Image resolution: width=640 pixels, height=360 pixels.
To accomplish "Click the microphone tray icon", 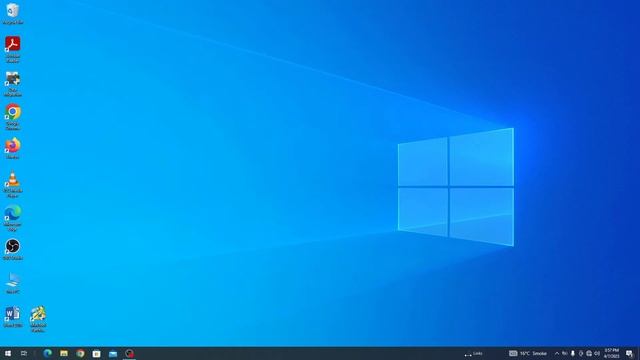I will 573,353.
